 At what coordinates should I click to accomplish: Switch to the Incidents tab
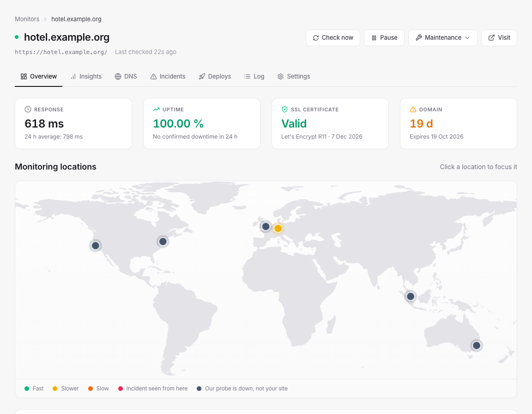pyautogui.click(x=168, y=76)
